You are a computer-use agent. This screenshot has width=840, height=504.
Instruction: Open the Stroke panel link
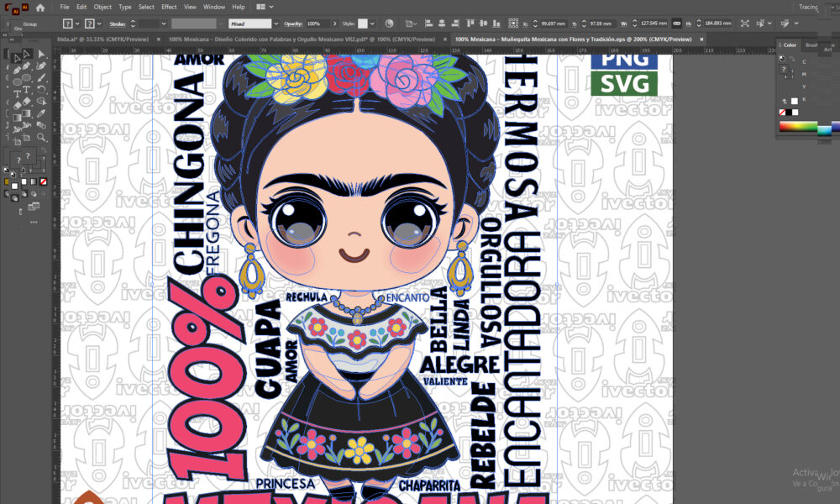[x=118, y=24]
